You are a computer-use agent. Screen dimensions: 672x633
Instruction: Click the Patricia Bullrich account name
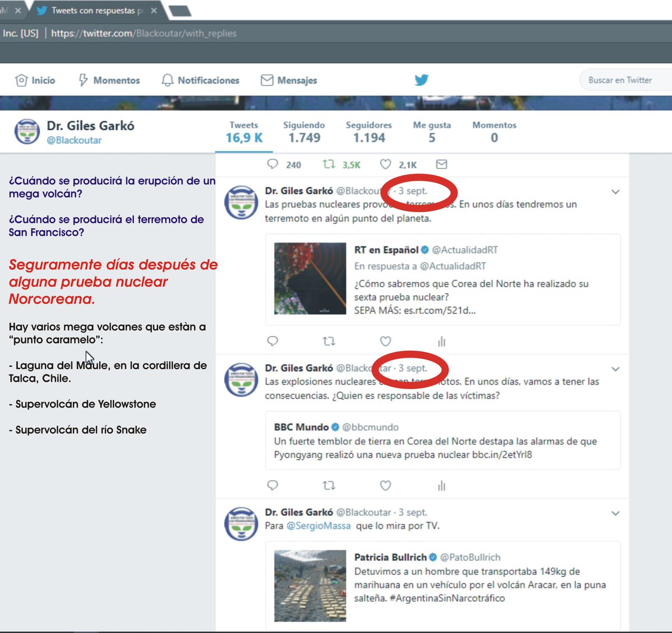pos(390,557)
